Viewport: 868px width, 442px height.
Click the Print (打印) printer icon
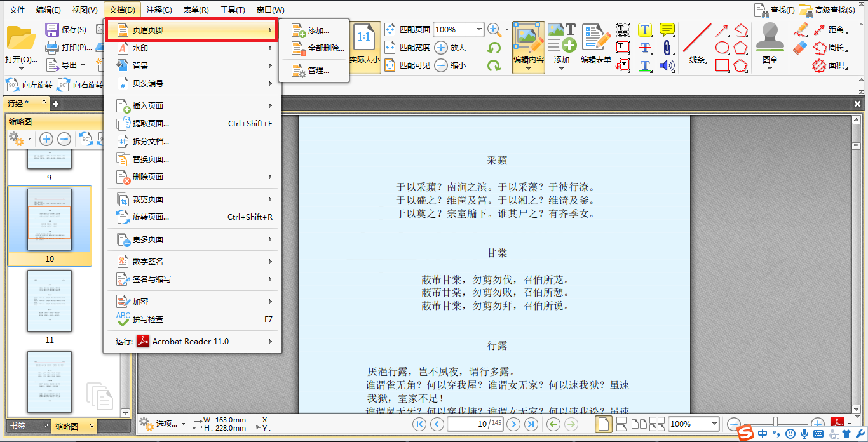tap(51, 47)
